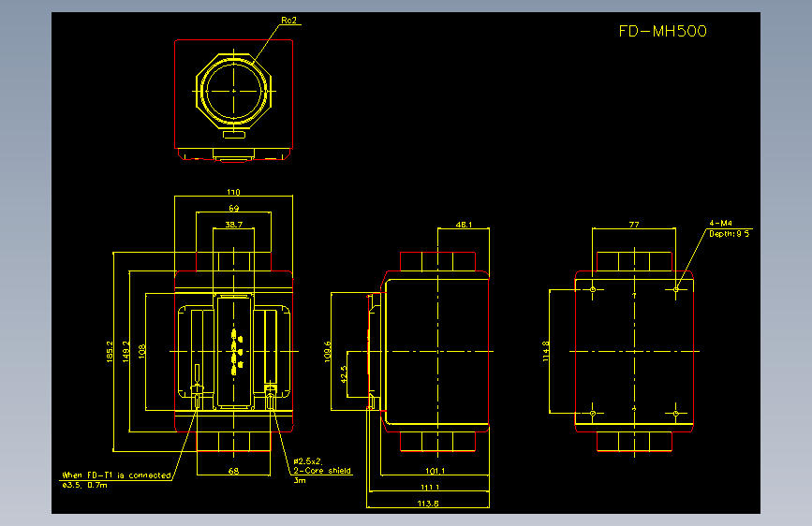Click the 68 bottom dimension value
The width and height of the screenshot is (812, 526).
pos(233,471)
